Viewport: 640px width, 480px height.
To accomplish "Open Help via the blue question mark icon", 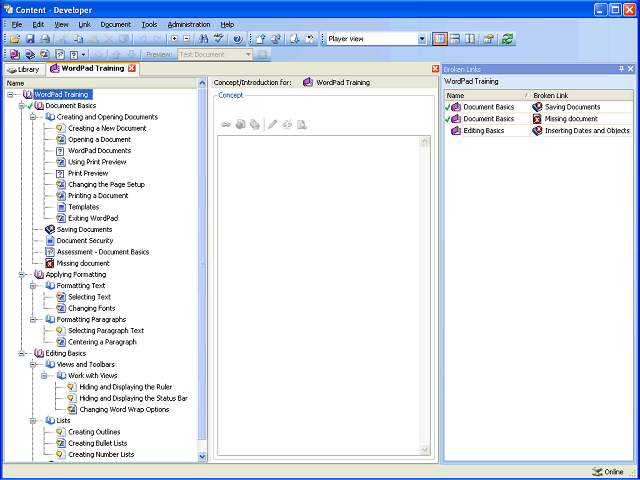I will (238, 39).
